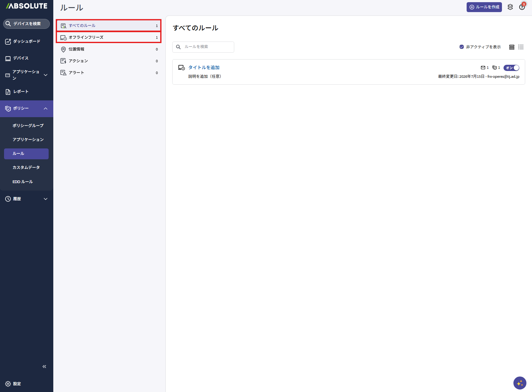Viewport: 532px width, 392px height.
Task: Click the アクション category icon
Action: point(64,61)
